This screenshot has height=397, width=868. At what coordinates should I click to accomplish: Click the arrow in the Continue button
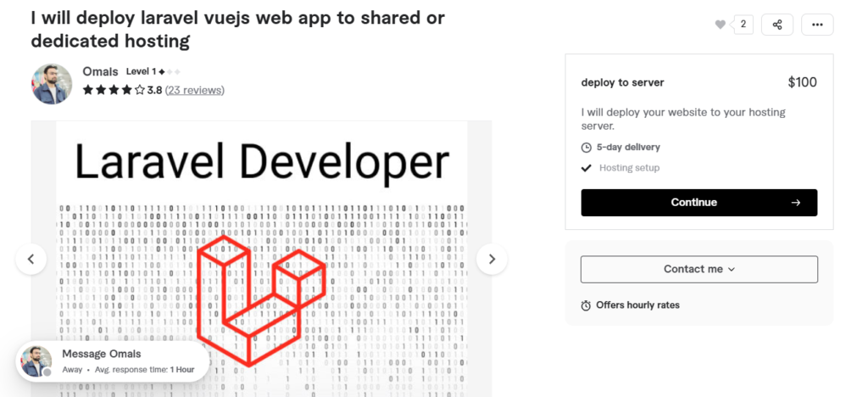click(x=795, y=203)
